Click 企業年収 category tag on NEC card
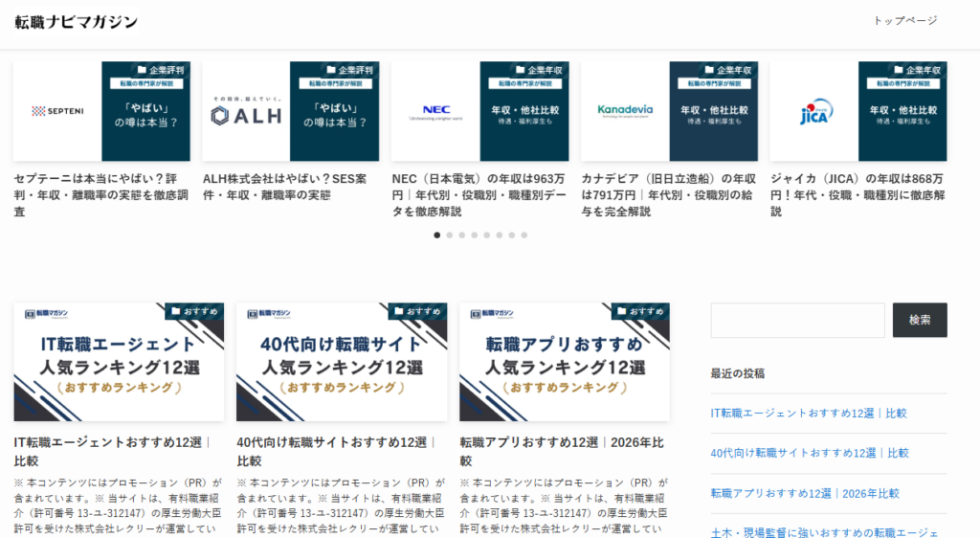Image resolution: width=980 pixels, height=538 pixels. pyautogui.click(x=539, y=69)
